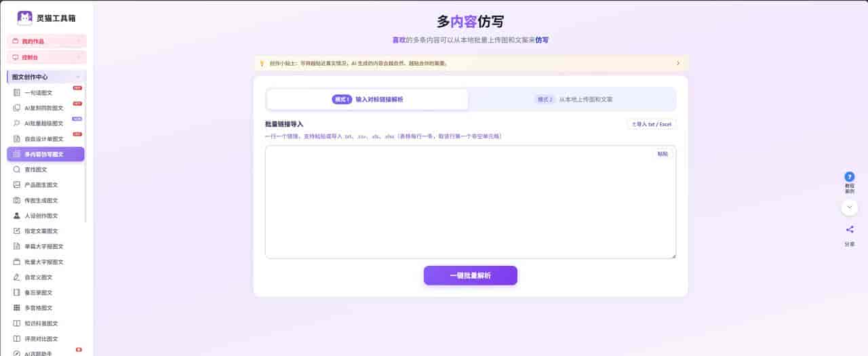Click the 导入 txt / Excel button
Screen dimensions: 868x356
(652, 125)
